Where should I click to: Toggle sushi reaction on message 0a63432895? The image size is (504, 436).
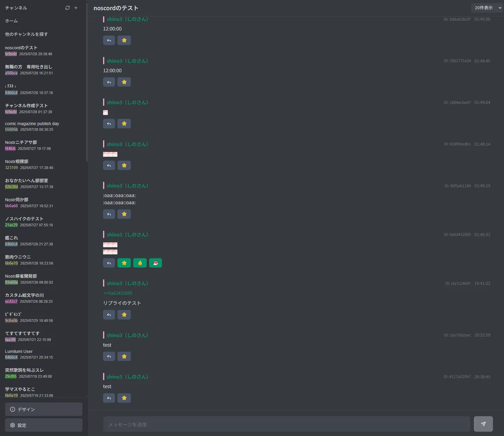(156, 263)
